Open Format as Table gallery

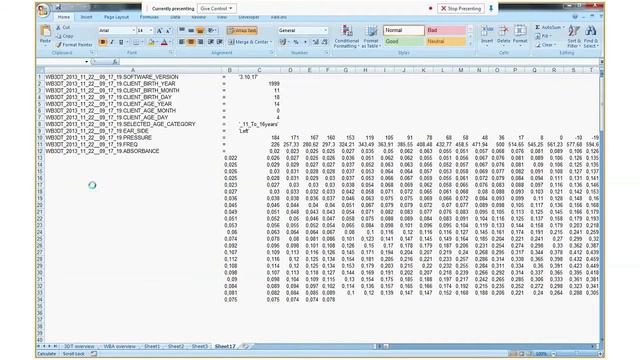point(371,37)
